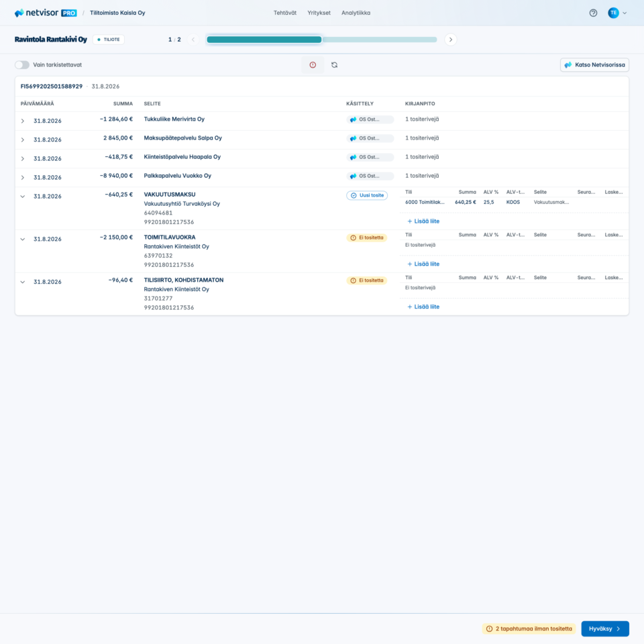Click OS Ost badge for Tukkuliike Merivirta Oy
The image size is (644, 644).
370,119
